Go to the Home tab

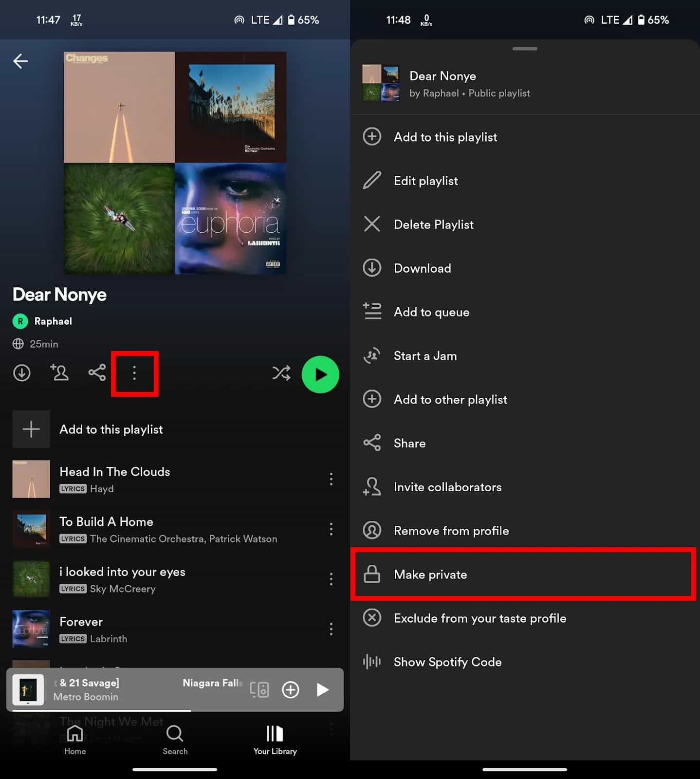(75, 740)
